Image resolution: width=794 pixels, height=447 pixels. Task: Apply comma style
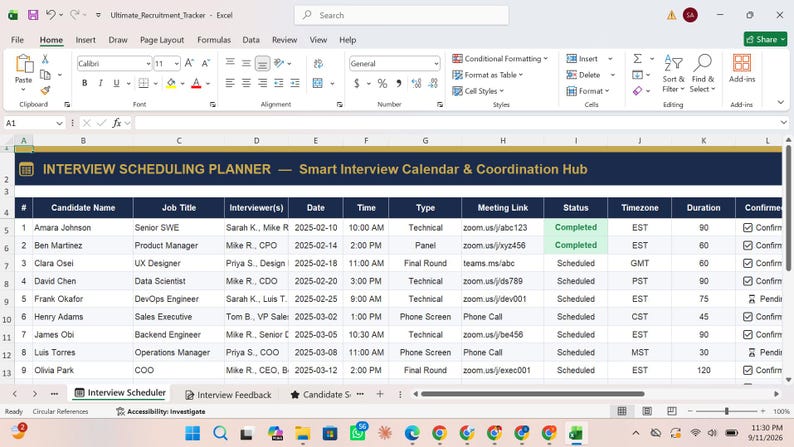(x=399, y=83)
